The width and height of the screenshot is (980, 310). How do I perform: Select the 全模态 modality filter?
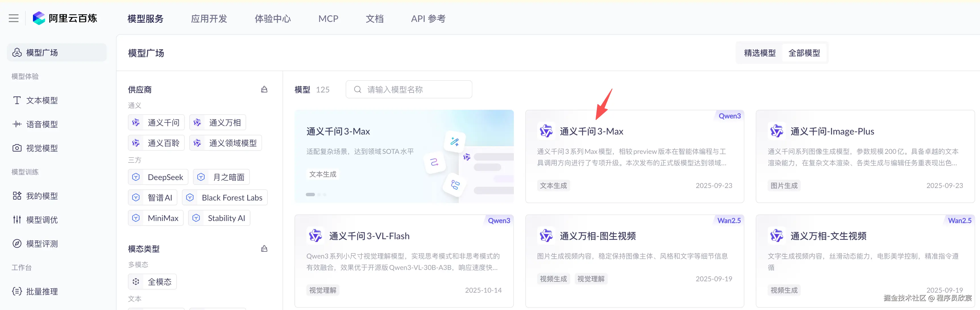pos(152,282)
